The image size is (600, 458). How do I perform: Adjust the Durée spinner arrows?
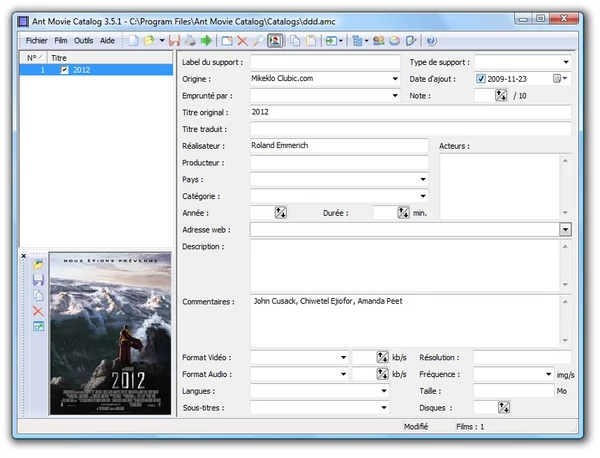pyautogui.click(x=403, y=213)
